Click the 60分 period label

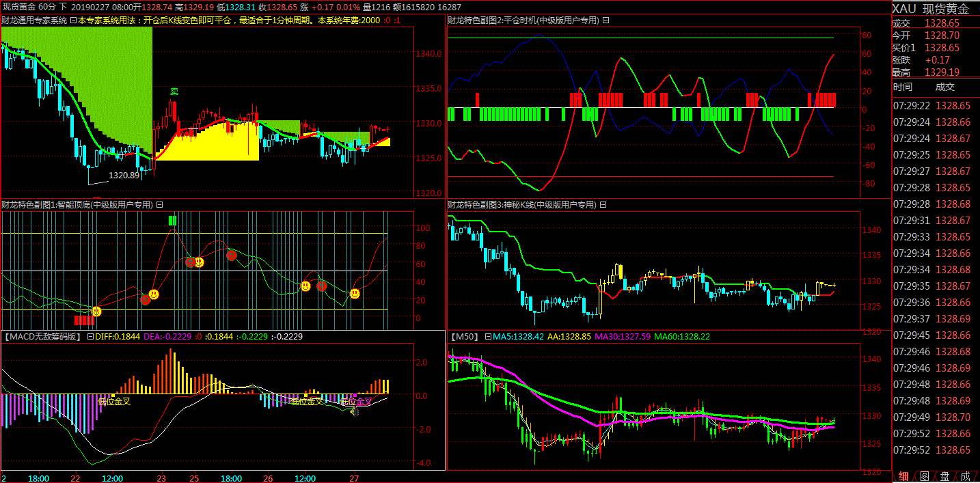49,7
